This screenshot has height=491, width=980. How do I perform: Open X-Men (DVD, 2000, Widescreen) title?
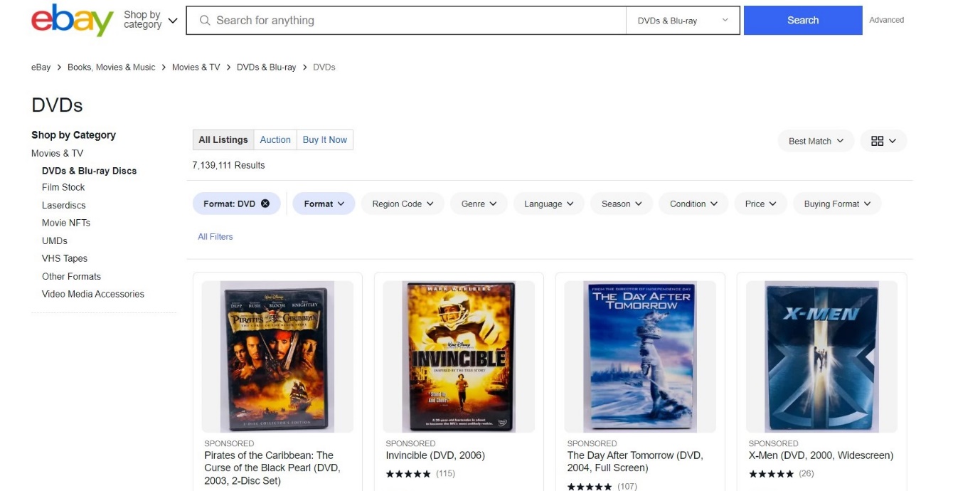(821, 455)
